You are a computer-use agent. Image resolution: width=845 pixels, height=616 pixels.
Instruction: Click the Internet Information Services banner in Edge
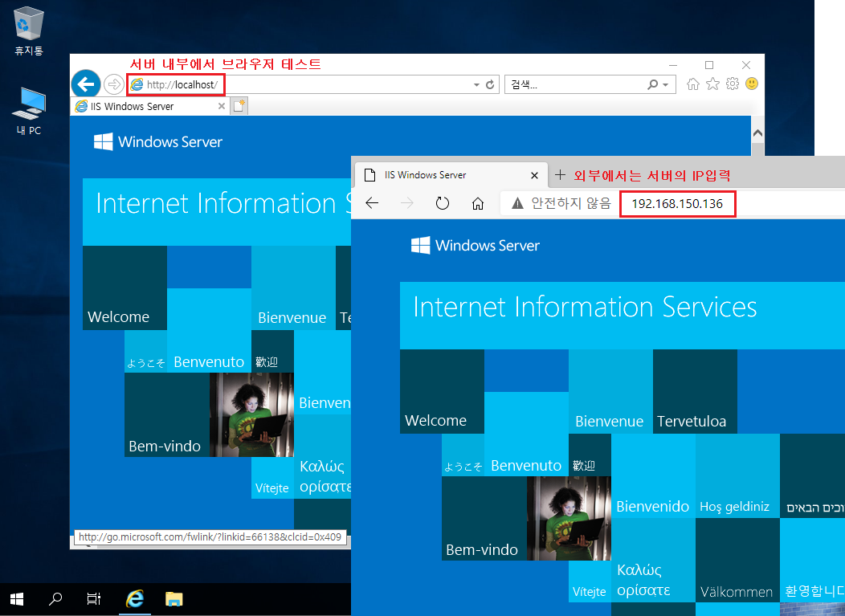[623, 316]
